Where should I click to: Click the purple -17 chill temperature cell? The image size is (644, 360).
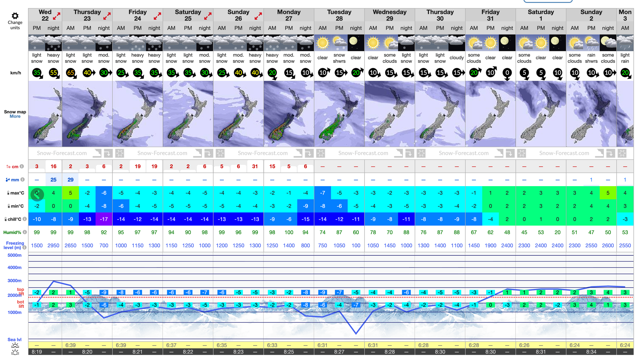104,219
